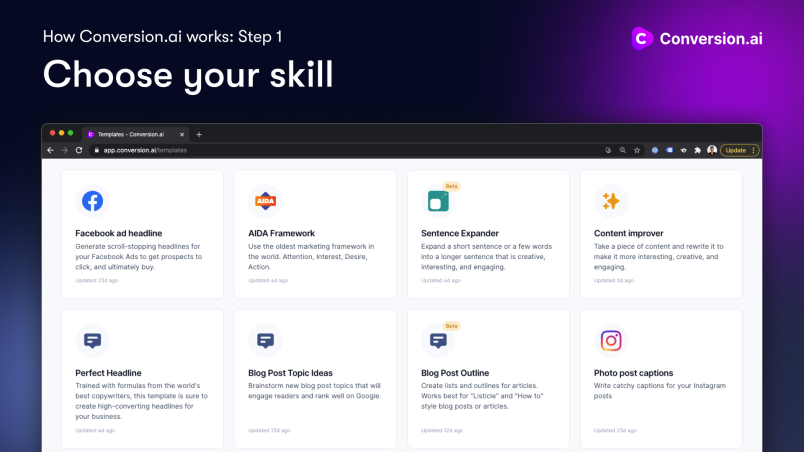
Task: Open the Content improver title
Action: coord(629,233)
